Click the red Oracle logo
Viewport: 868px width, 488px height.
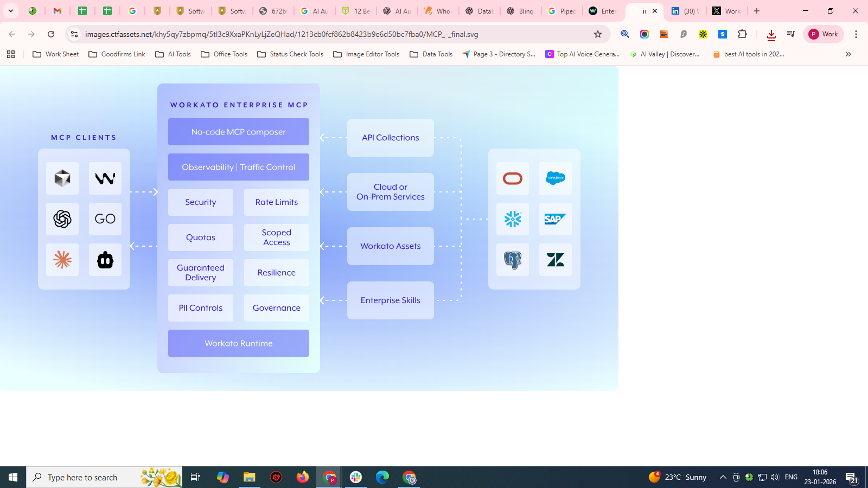click(x=513, y=178)
